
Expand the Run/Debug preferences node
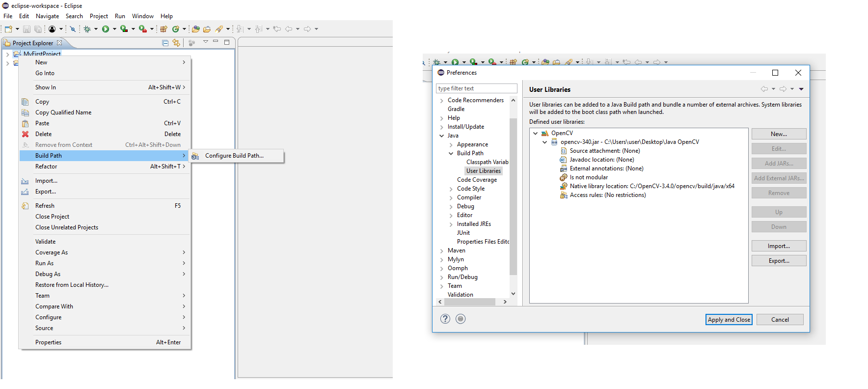pyautogui.click(x=441, y=277)
